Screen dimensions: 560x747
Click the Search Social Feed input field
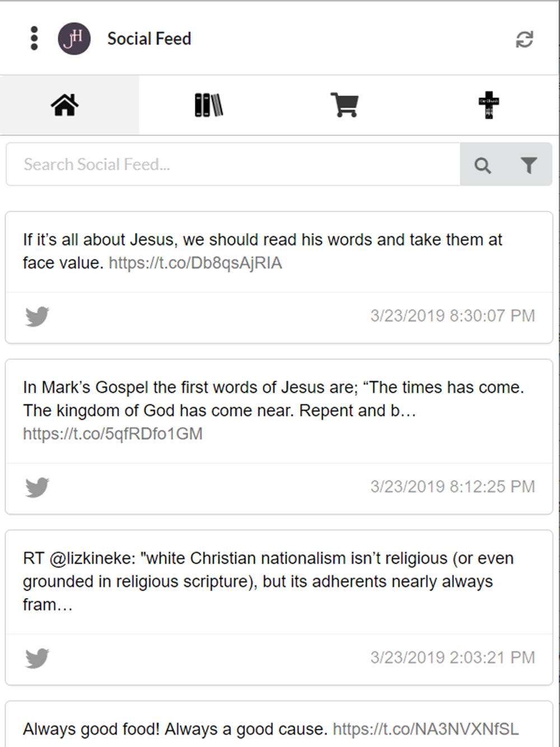pos(233,164)
